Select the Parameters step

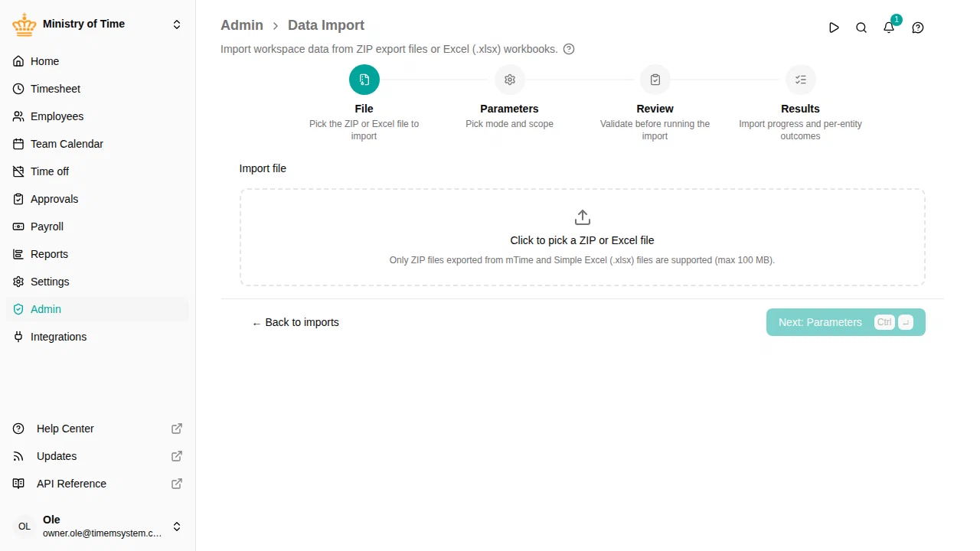click(510, 80)
